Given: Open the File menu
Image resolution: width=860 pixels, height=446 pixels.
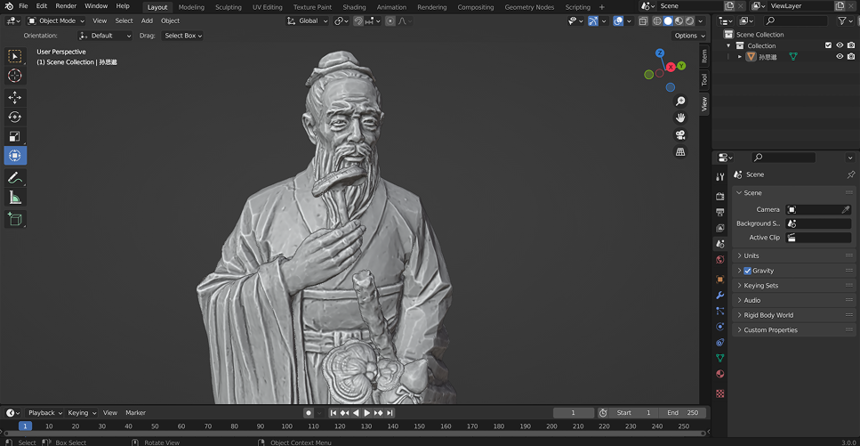Looking at the screenshot, I should tap(23, 6).
